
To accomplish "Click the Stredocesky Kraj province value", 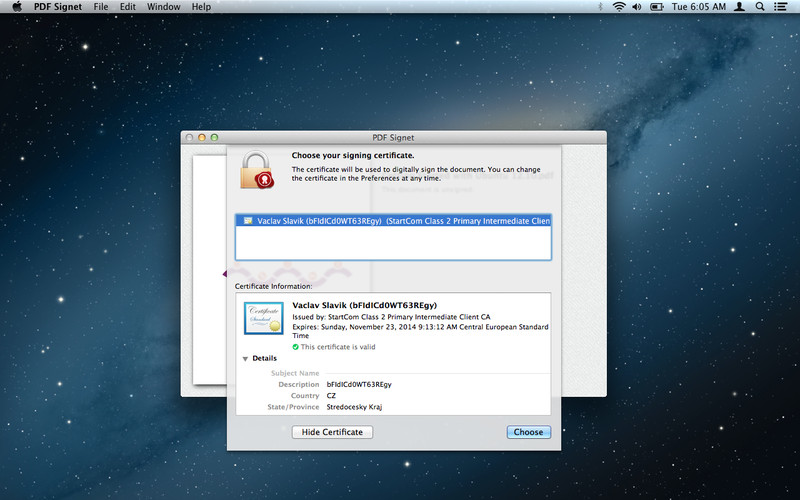I will coord(354,407).
